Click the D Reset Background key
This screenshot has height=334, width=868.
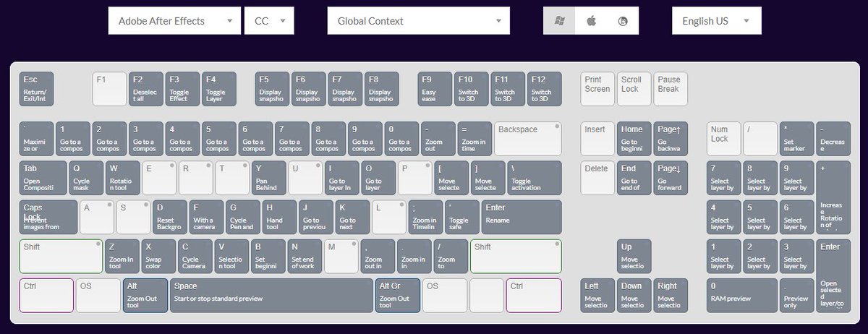click(170, 217)
